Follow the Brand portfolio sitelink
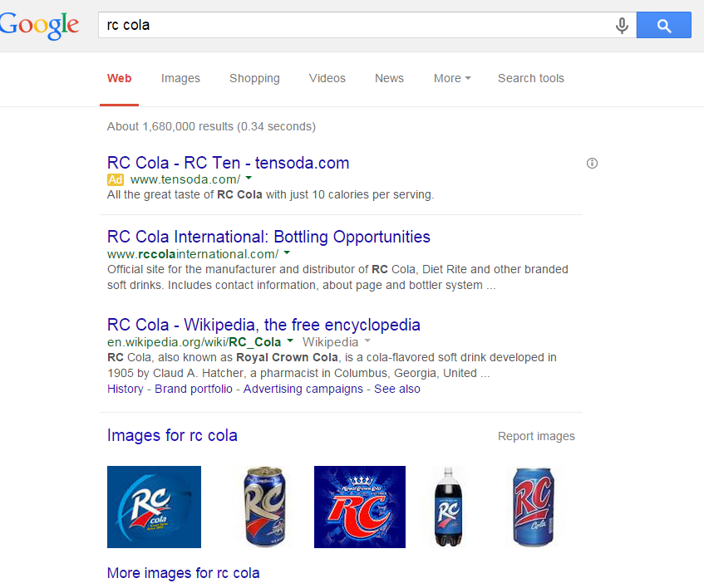704x588 pixels. tap(194, 389)
